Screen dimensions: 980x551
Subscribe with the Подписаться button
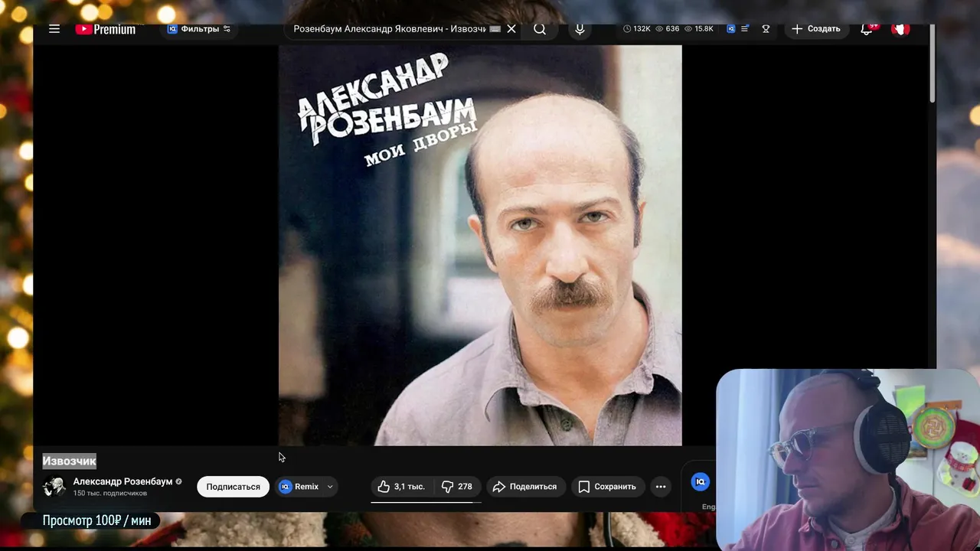pyautogui.click(x=233, y=487)
